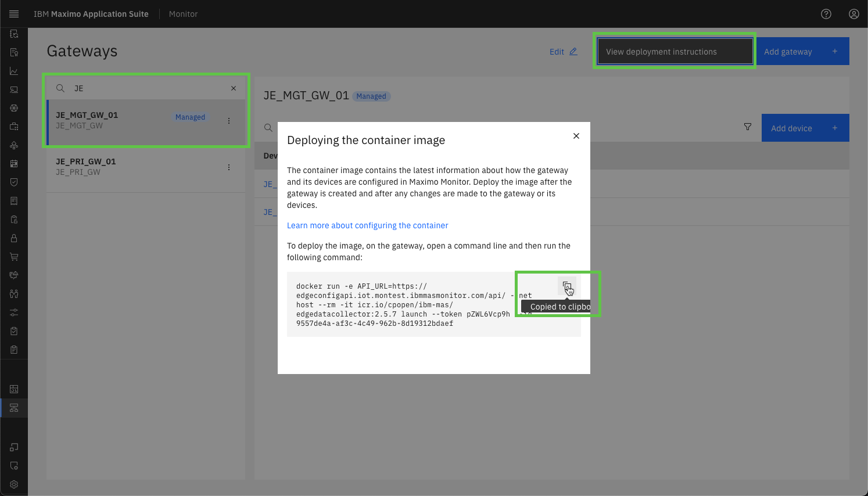Click the shopping cart sidebar icon
868x496 pixels.
14,257
